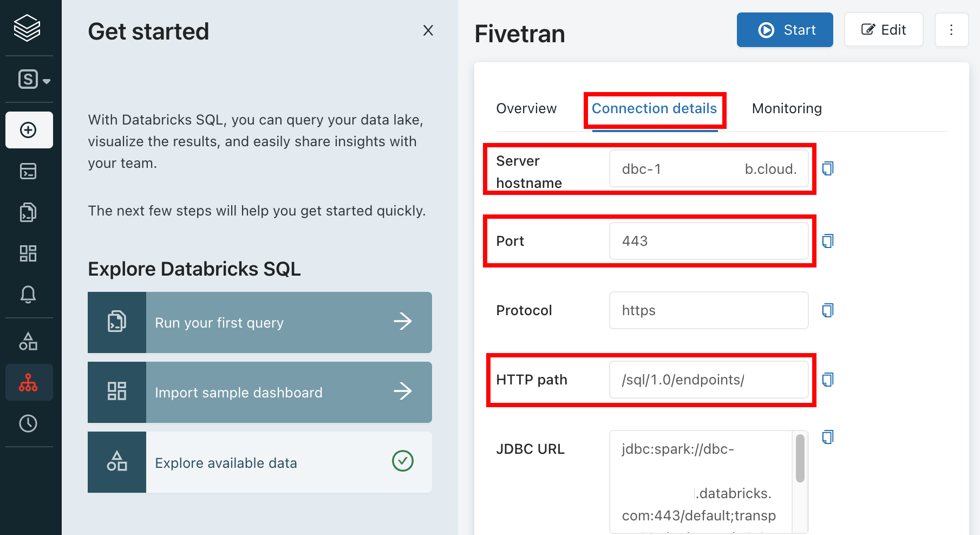Click the Protocol field showing https

click(x=709, y=310)
